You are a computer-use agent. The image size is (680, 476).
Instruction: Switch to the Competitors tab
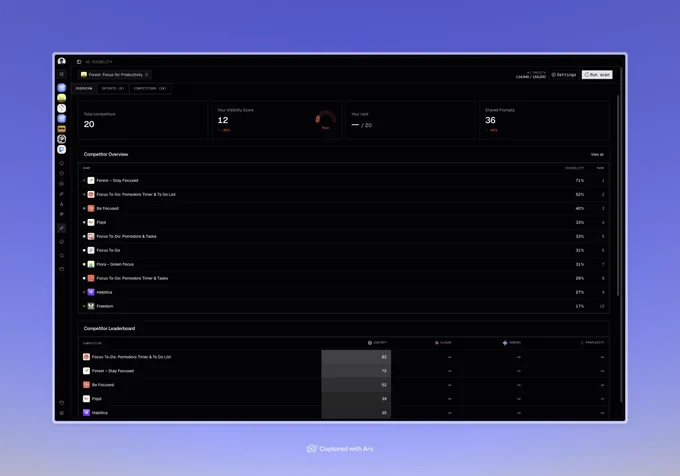[150, 88]
